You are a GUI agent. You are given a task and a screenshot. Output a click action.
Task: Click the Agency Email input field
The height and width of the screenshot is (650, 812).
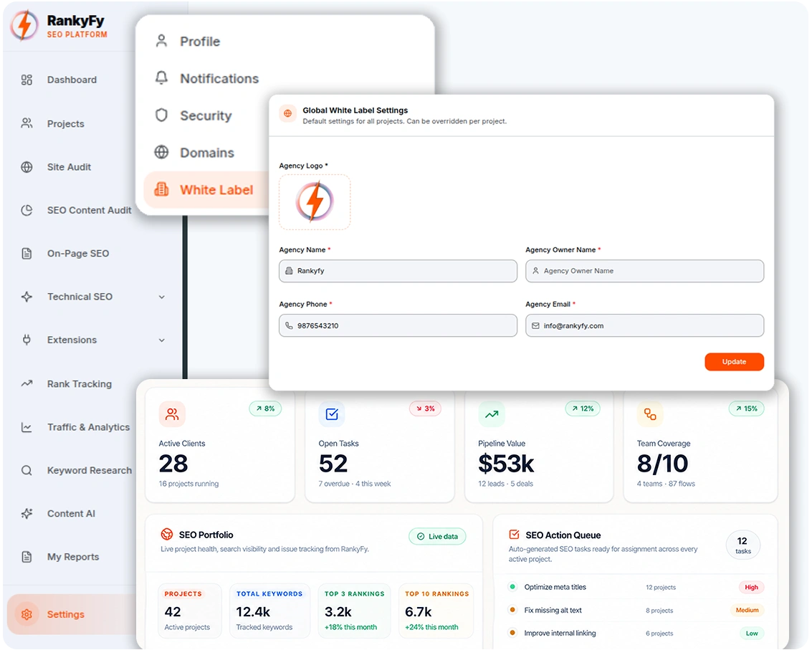[x=644, y=325]
